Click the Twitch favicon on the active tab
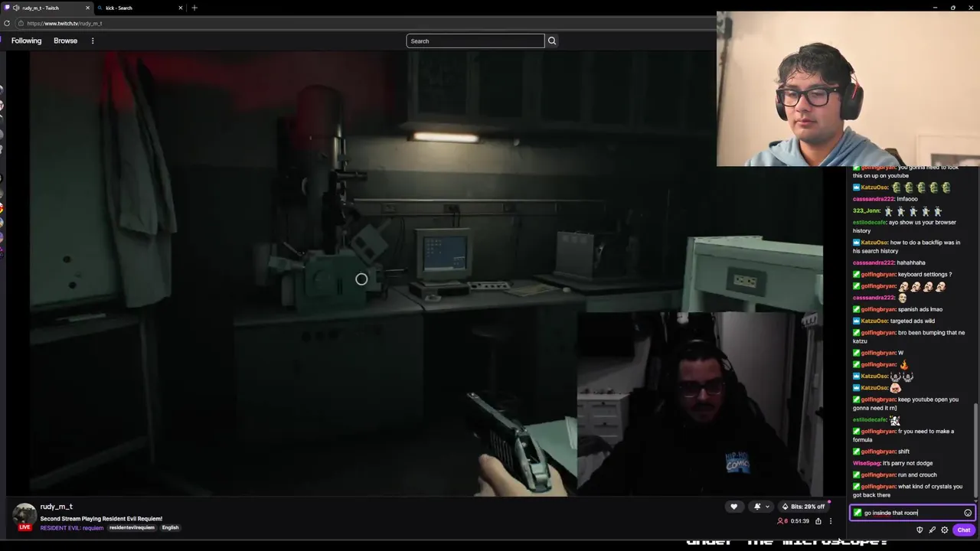The image size is (980, 551). [x=7, y=8]
